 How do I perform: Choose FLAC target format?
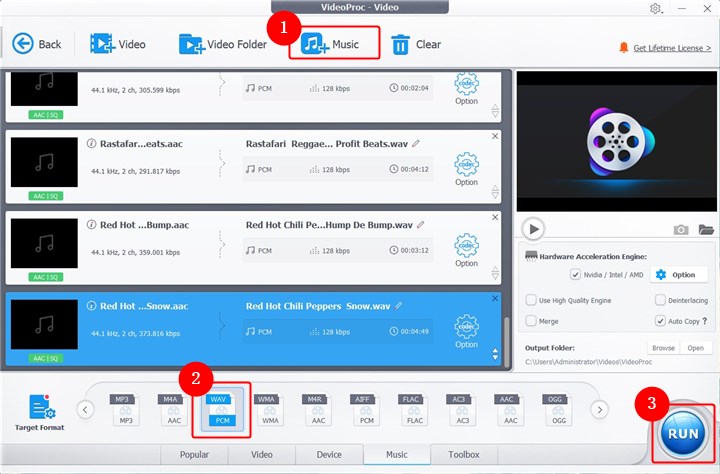click(413, 409)
